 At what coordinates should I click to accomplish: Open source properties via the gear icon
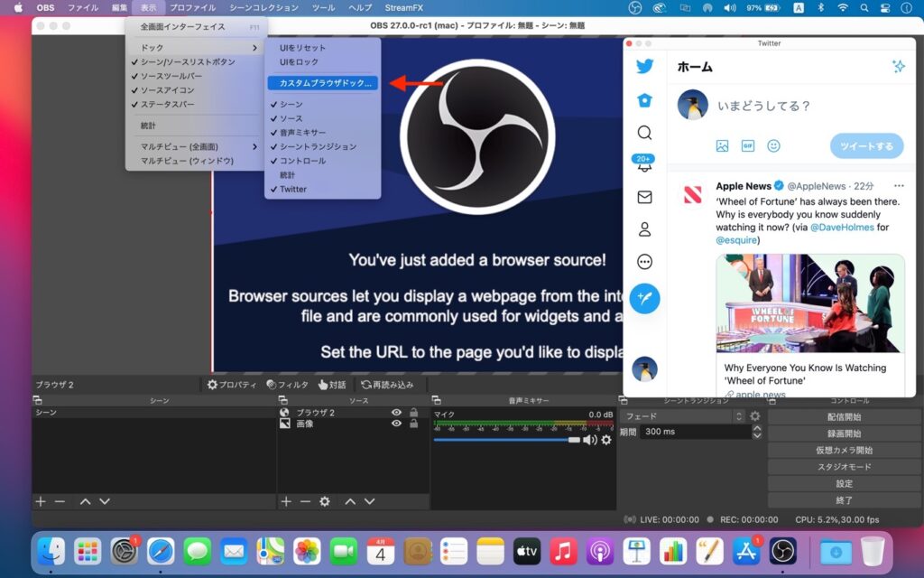click(x=326, y=501)
